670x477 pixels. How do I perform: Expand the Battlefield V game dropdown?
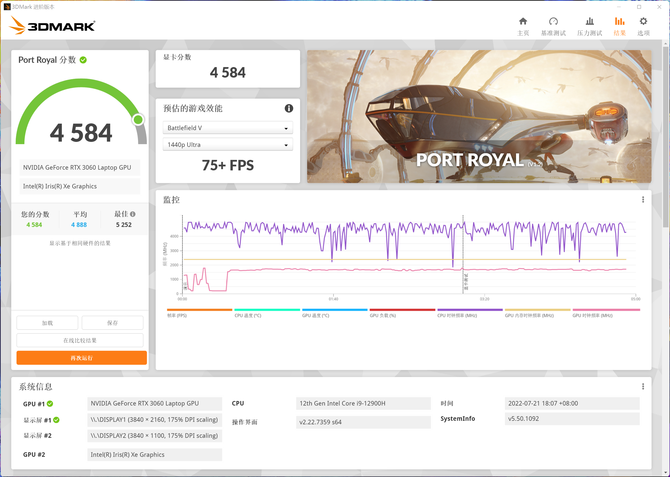[227, 128]
